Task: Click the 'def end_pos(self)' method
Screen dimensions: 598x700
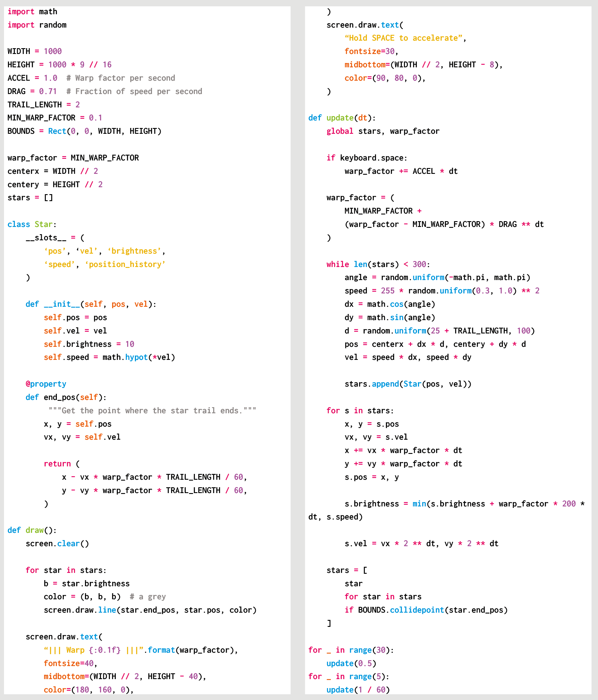Action: click(66, 397)
